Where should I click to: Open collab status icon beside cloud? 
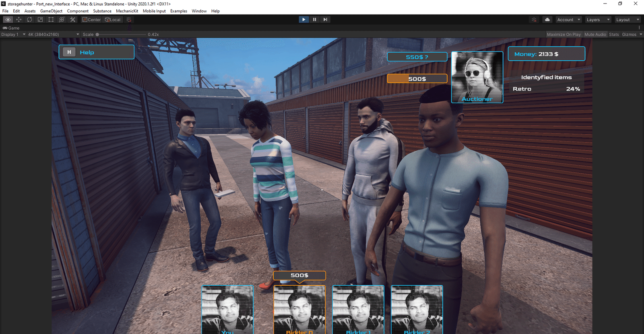click(534, 19)
